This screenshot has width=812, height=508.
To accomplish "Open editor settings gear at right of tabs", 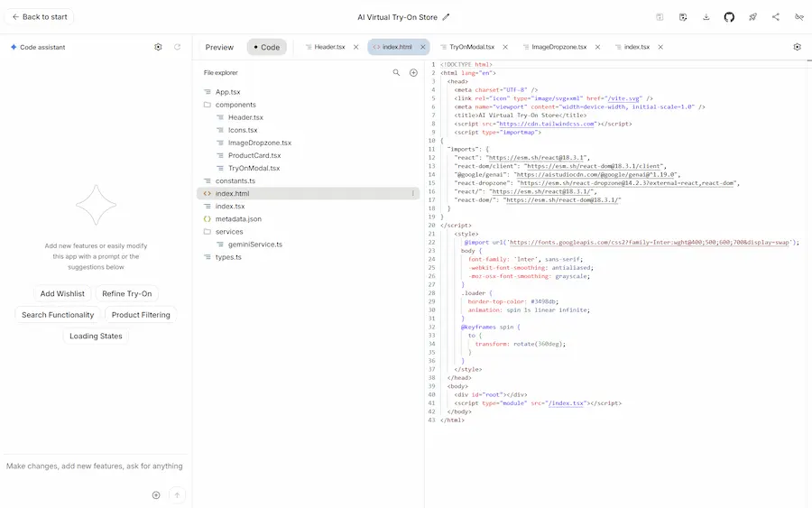I will click(x=797, y=47).
